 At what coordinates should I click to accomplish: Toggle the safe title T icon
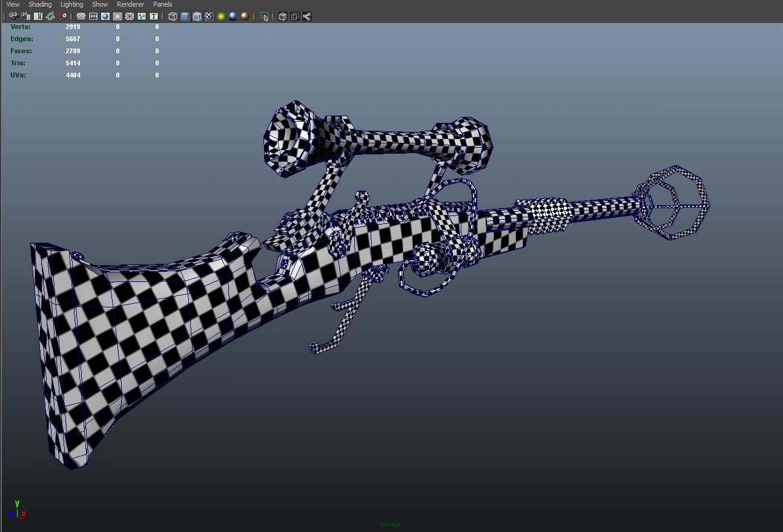[154, 16]
